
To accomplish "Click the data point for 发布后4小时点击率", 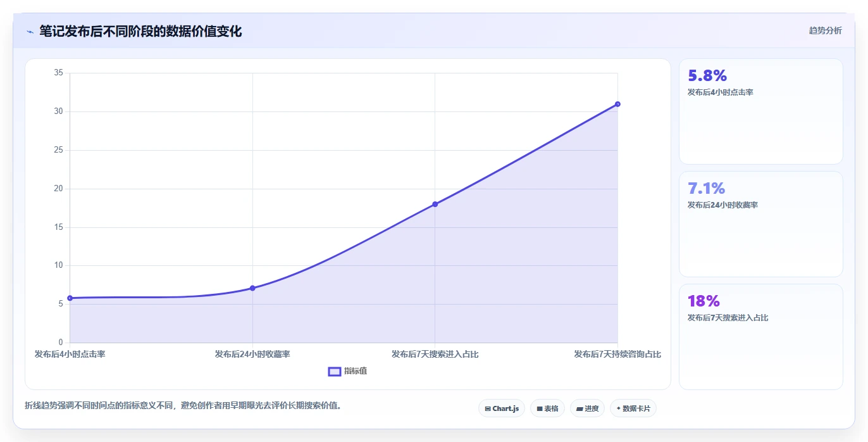I will point(70,298).
